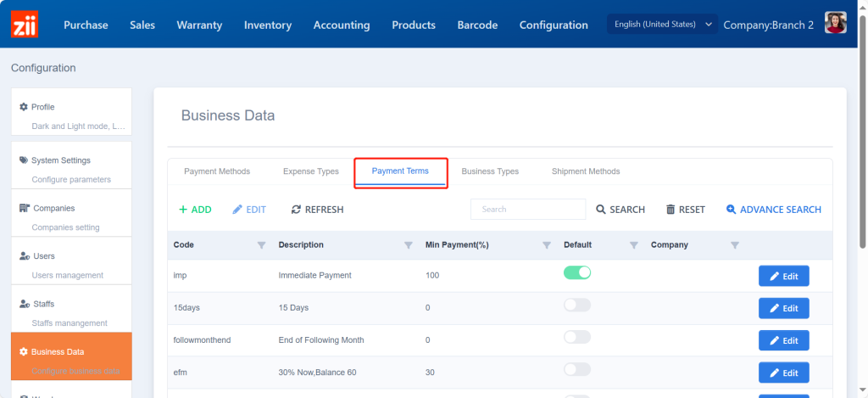This screenshot has height=398, width=868.
Task: Click the ADD button
Action: tap(195, 210)
